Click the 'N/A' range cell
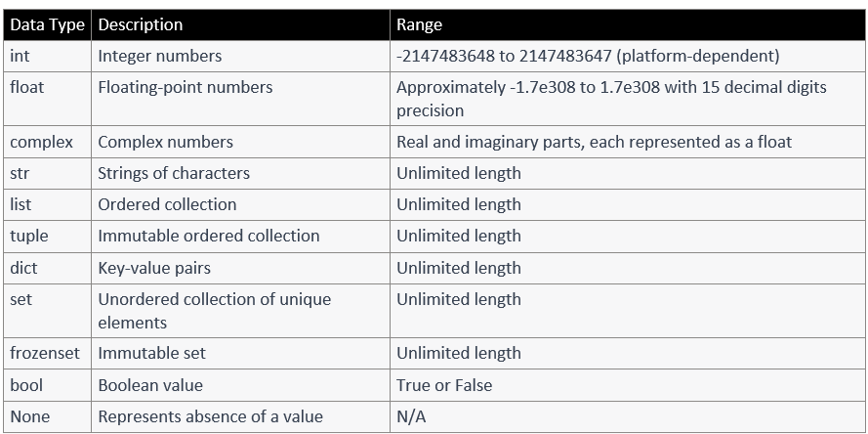868x434 pixels. (627, 416)
